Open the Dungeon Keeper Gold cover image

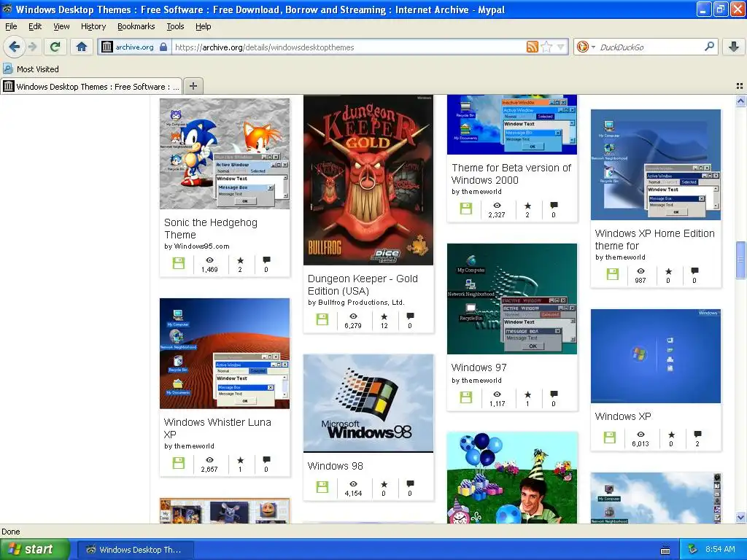368,180
